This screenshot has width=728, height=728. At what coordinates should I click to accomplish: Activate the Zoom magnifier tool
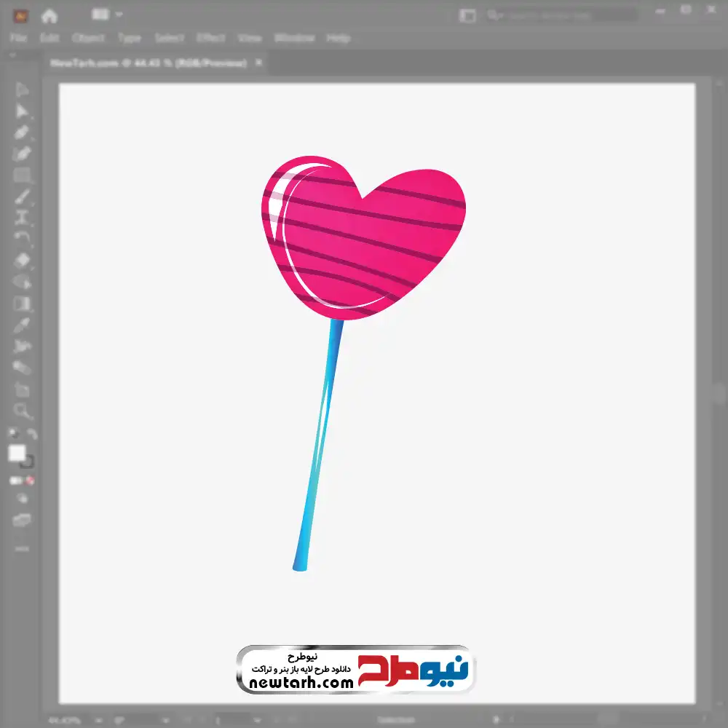[x=22, y=411]
